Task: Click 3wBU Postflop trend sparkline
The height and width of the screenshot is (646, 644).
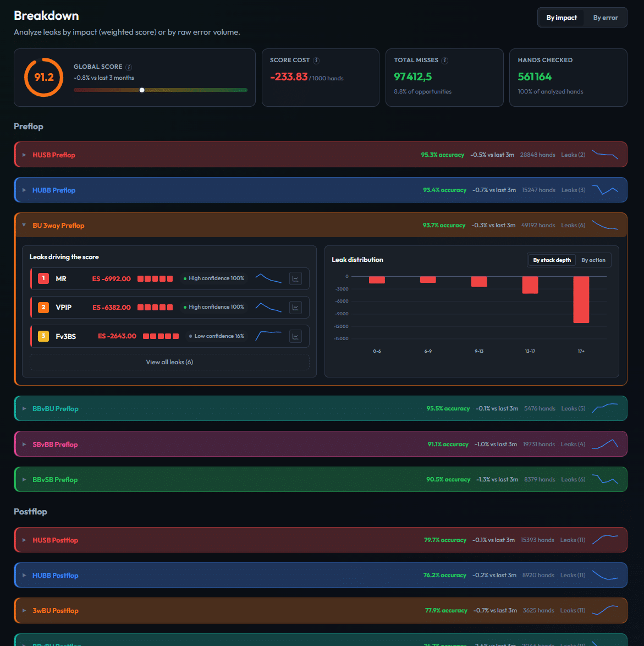Action: click(605, 610)
